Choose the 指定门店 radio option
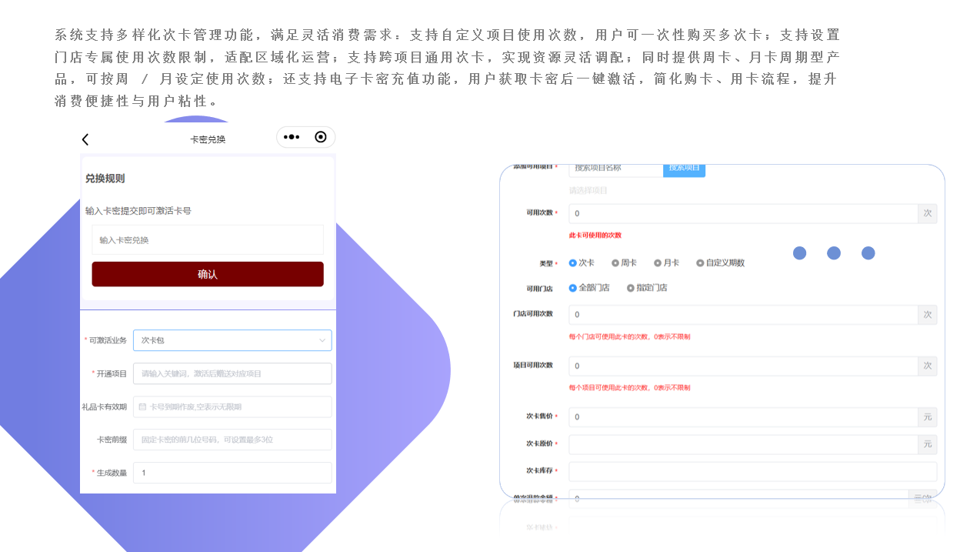Image resolution: width=980 pixels, height=552 pixels. click(x=631, y=288)
